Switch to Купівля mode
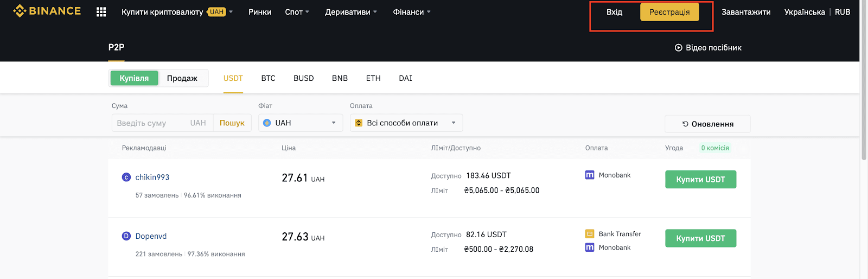 click(134, 78)
